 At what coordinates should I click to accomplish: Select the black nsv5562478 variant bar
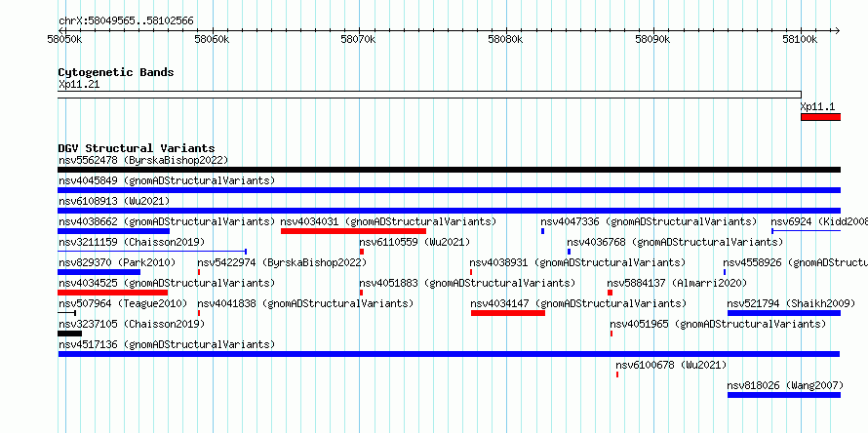449,170
